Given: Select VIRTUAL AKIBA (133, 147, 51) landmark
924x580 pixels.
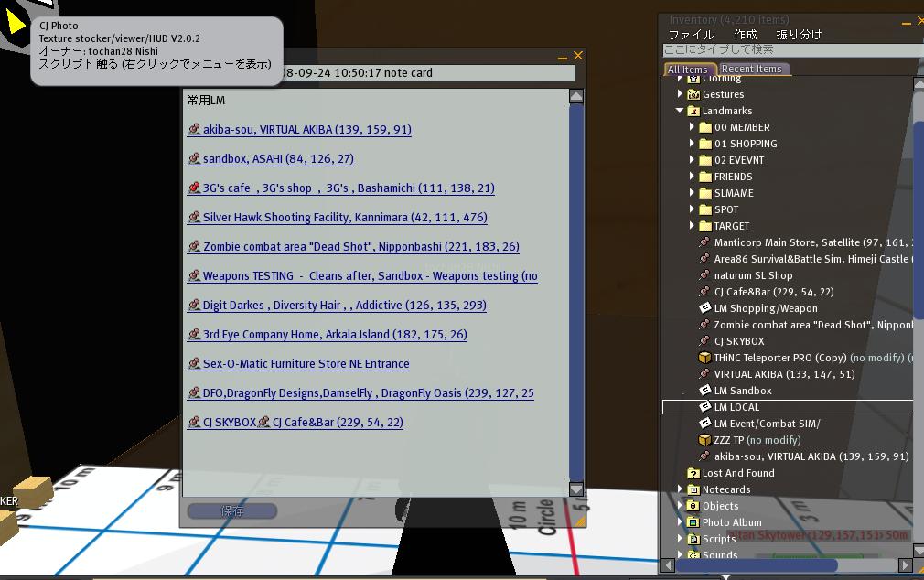Looking at the screenshot, I should pyautogui.click(x=784, y=374).
